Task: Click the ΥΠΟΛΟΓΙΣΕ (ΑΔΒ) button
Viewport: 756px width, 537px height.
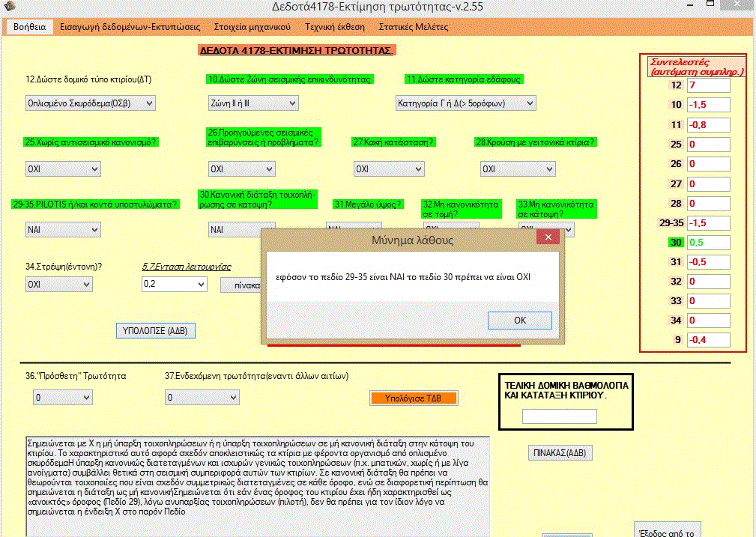Action: point(155,330)
